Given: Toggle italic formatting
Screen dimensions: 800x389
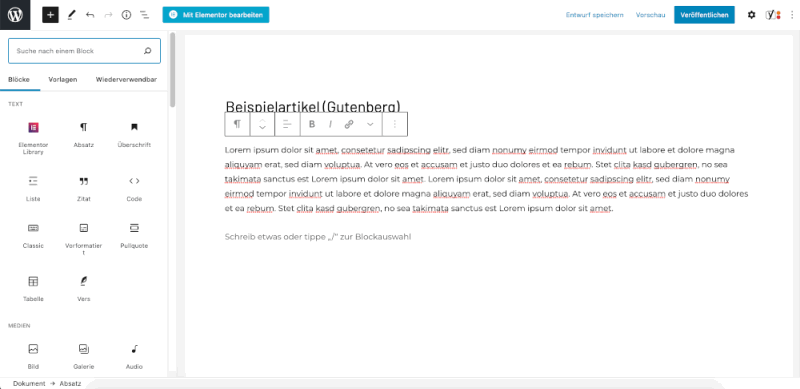Looking at the screenshot, I should pyautogui.click(x=330, y=124).
